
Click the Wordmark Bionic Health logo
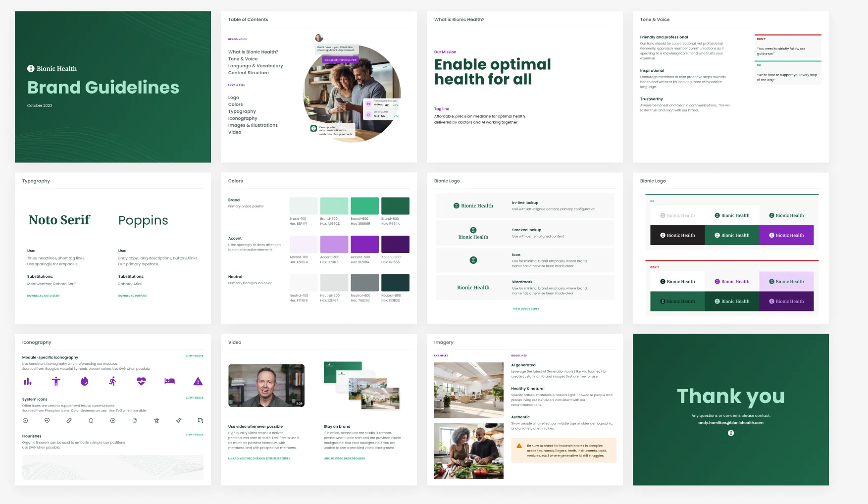(473, 287)
